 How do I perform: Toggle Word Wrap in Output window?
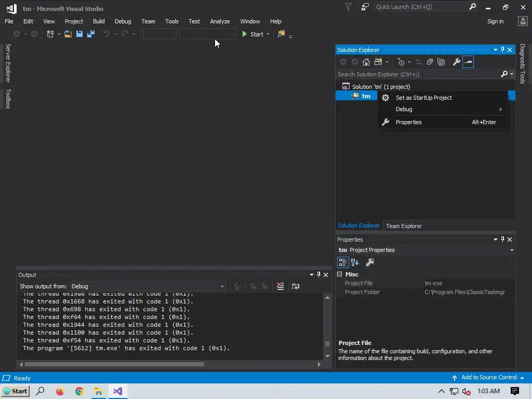(296, 286)
